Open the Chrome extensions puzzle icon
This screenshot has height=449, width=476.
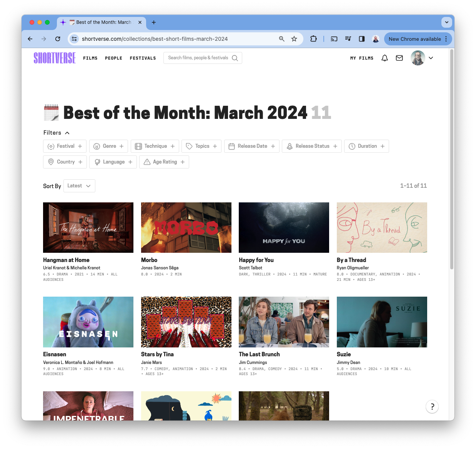(313, 39)
